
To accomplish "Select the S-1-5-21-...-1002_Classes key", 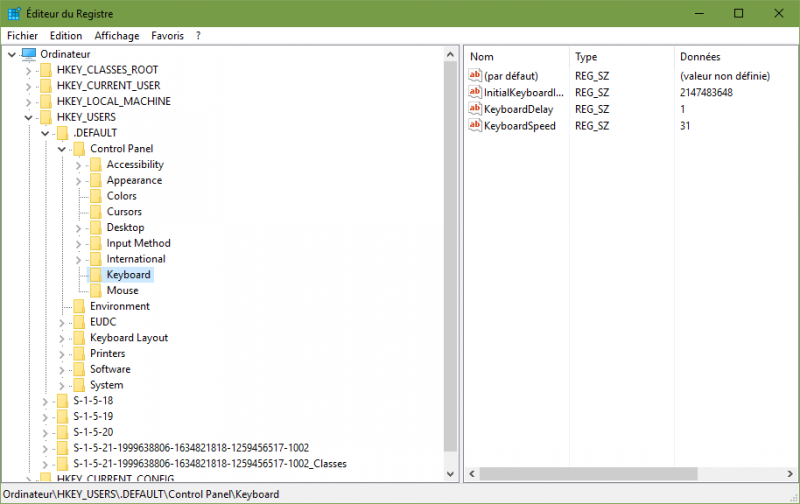I will tap(210, 464).
